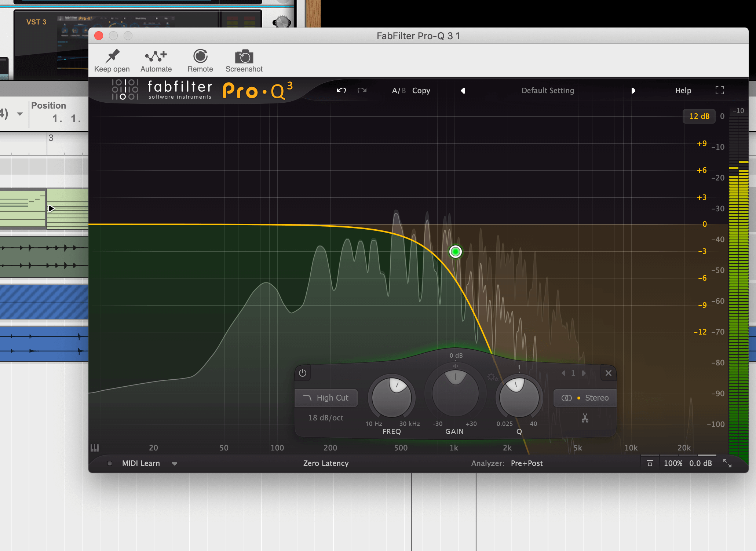This screenshot has height=551, width=756.
Task: Toggle band power bypass button
Action: pyautogui.click(x=303, y=373)
